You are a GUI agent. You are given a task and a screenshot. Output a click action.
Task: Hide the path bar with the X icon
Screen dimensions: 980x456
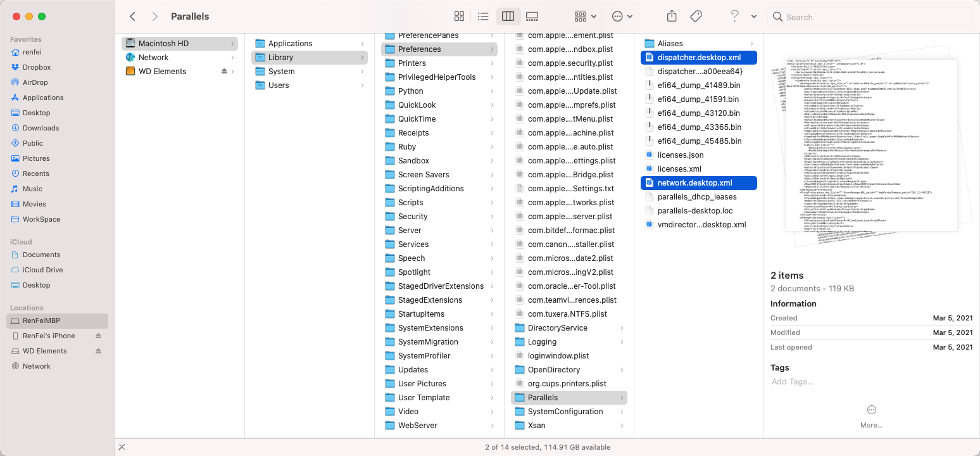click(x=122, y=446)
